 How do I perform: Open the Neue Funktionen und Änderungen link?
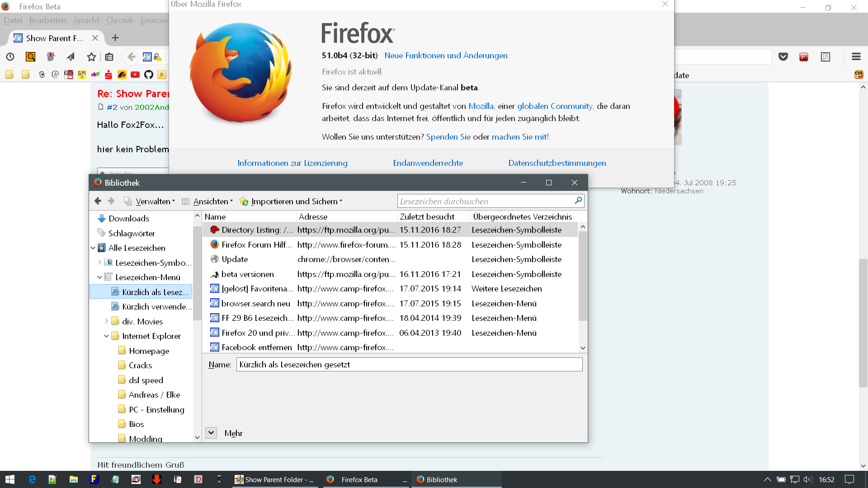point(446,56)
